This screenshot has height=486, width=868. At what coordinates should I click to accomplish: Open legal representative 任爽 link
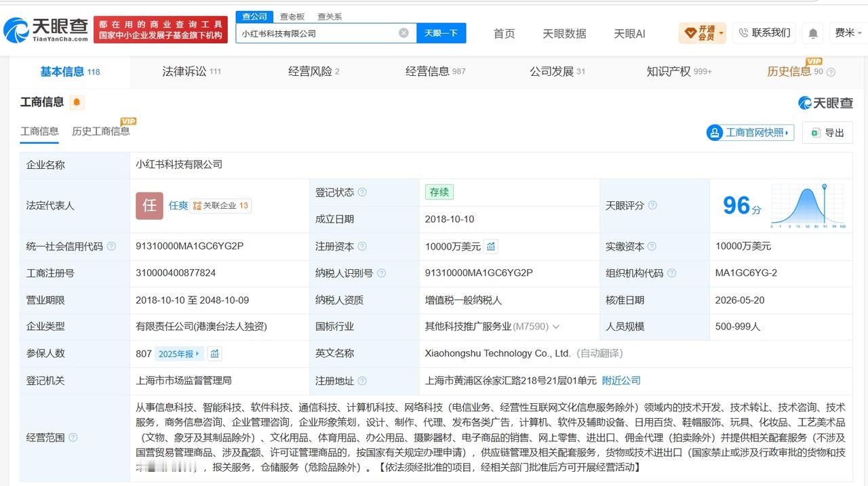point(178,205)
